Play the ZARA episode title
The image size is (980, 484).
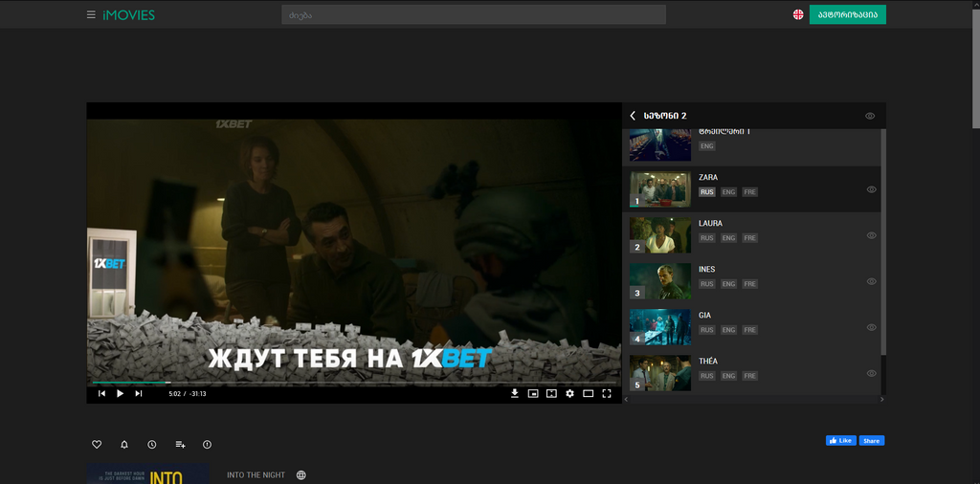(x=708, y=177)
